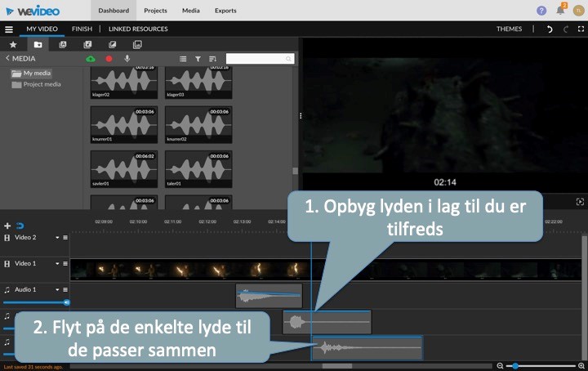Switch to FINISH tab
Viewport: 588px width, 371px height.
coord(82,29)
